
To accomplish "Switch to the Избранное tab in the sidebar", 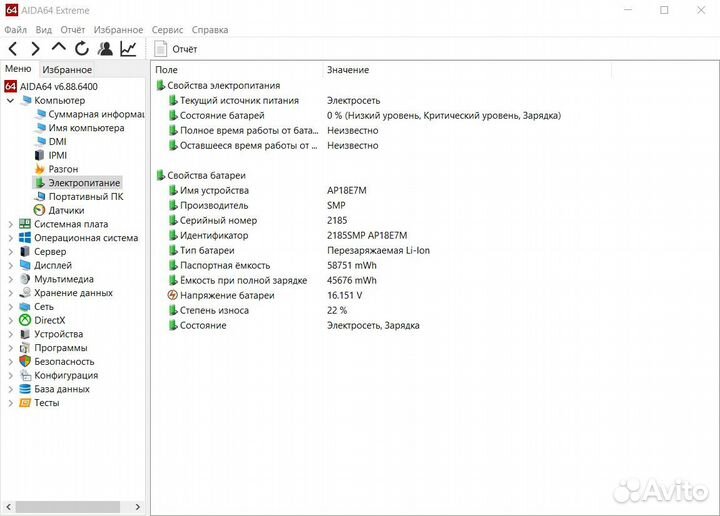I will click(67, 70).
